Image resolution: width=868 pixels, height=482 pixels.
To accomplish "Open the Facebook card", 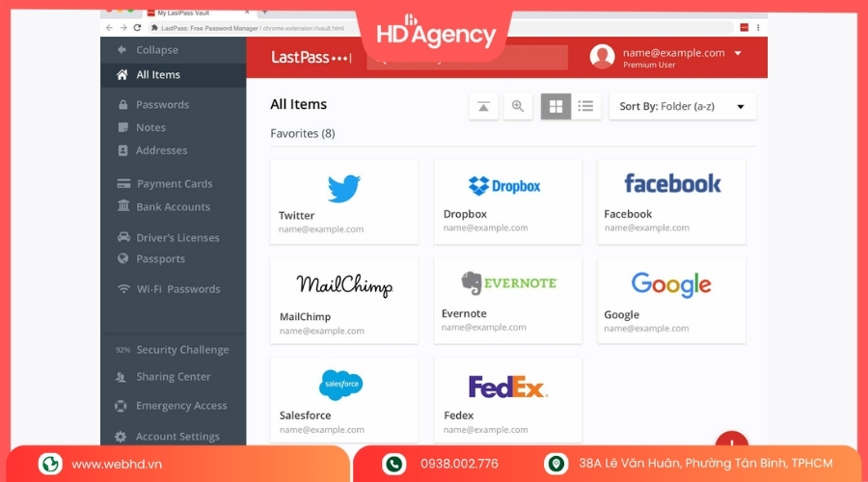I will click(671, 202).
